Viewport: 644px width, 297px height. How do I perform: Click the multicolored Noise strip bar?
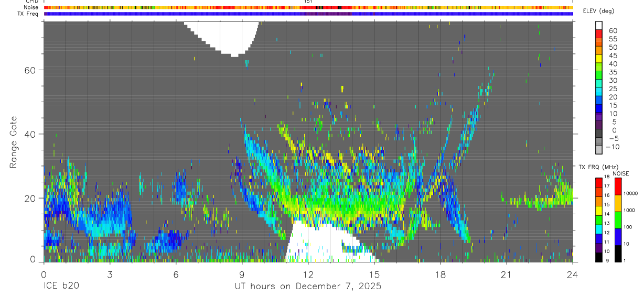click(308, 7)
